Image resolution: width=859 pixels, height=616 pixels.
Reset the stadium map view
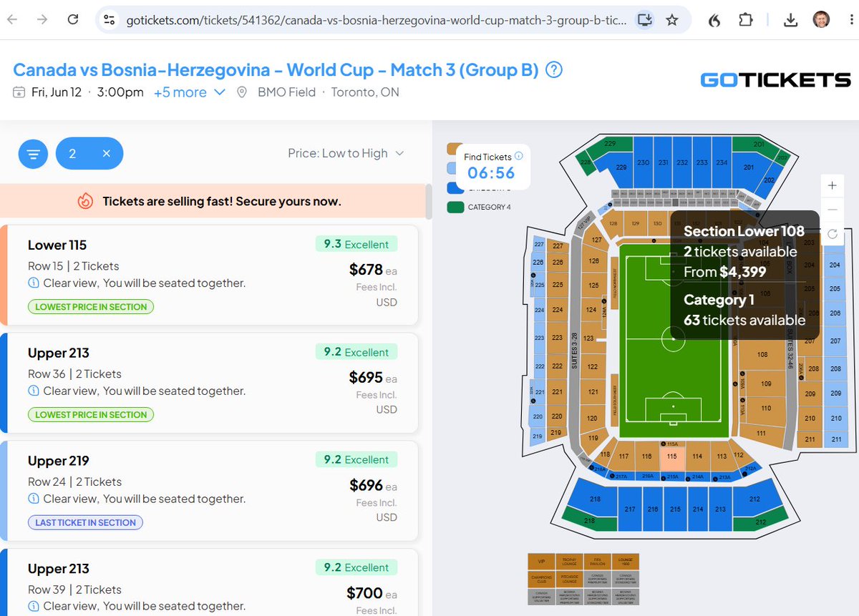point(832,234)
